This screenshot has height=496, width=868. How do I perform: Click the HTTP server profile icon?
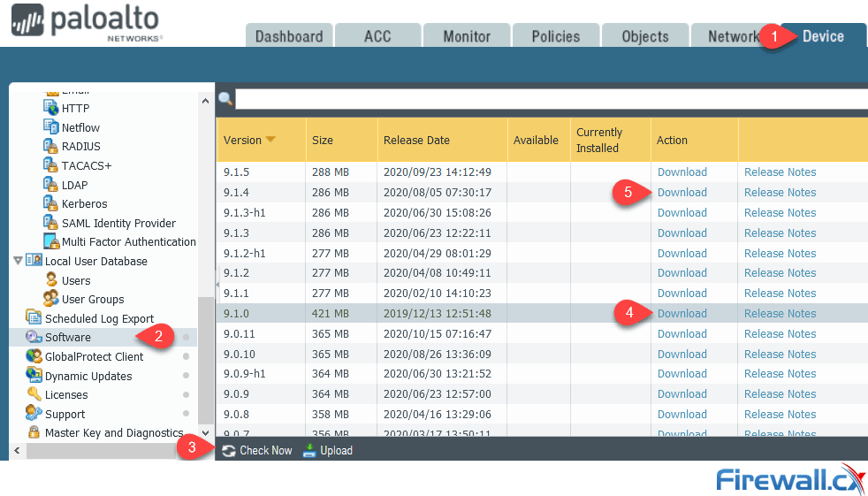click(51, 107)
